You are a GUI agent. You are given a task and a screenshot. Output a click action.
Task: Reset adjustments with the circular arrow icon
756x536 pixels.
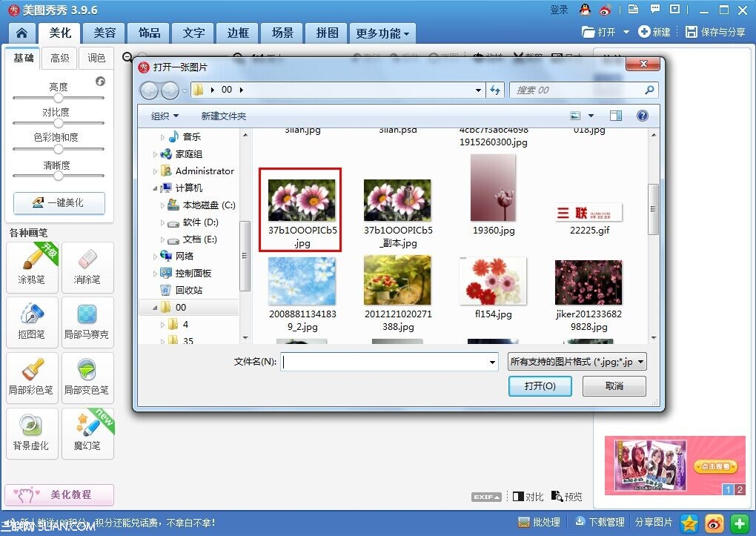[x=100, y=81]
